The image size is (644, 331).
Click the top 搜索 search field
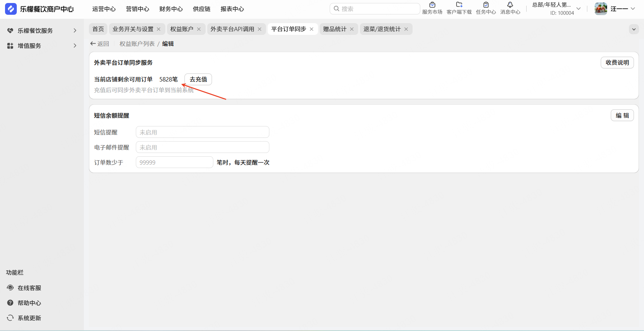(375, 9)
